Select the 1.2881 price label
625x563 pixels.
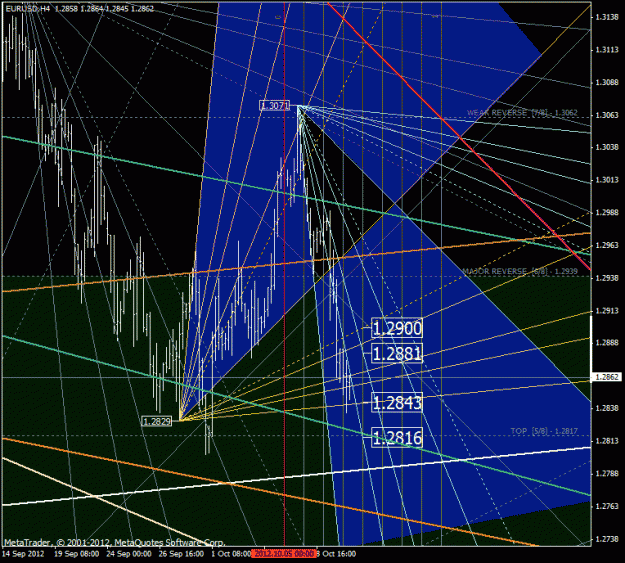point(397,353)
